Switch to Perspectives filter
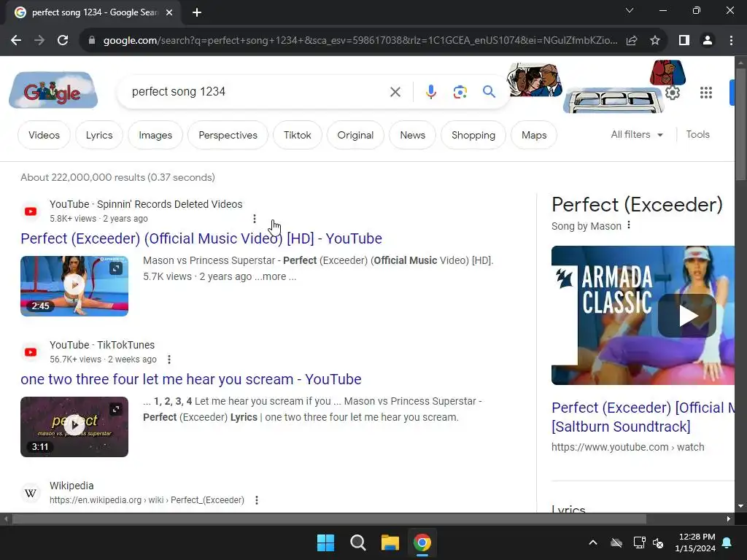 228,135
